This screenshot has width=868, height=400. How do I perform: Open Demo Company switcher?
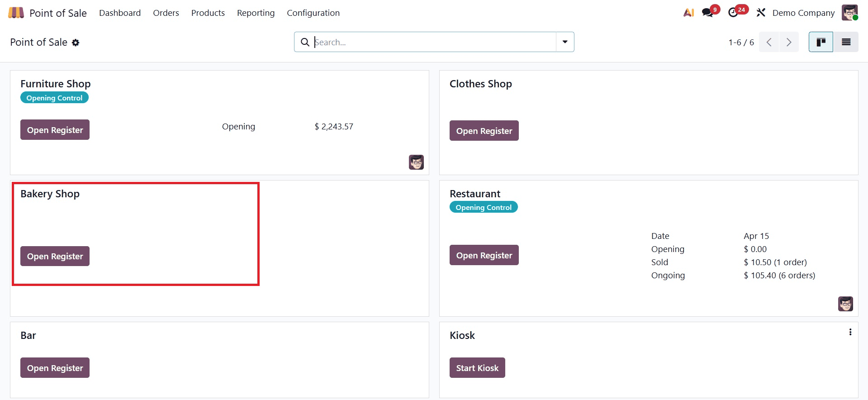(803, 13)
